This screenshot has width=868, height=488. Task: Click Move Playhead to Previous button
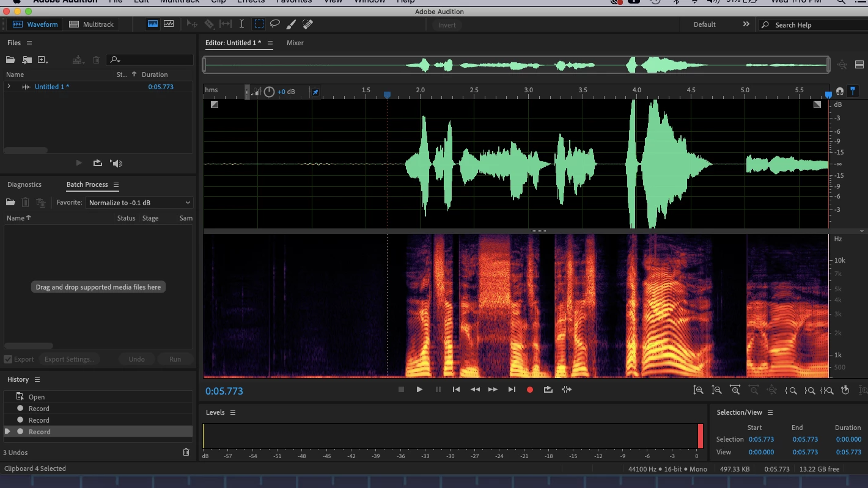pos(456,390)
